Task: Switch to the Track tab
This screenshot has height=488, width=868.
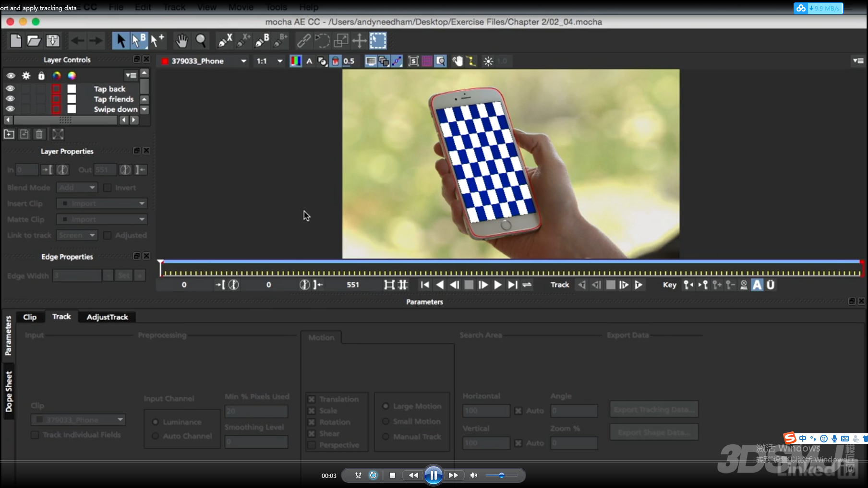Action: pos(61,317)
